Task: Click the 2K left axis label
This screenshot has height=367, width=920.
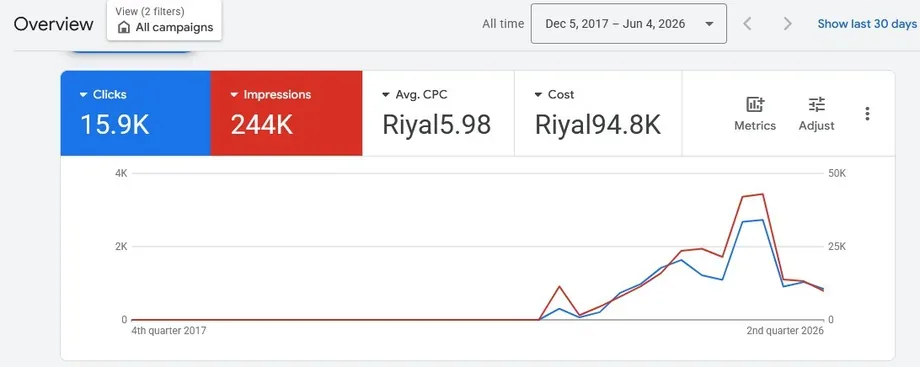Action: point(121,247)
